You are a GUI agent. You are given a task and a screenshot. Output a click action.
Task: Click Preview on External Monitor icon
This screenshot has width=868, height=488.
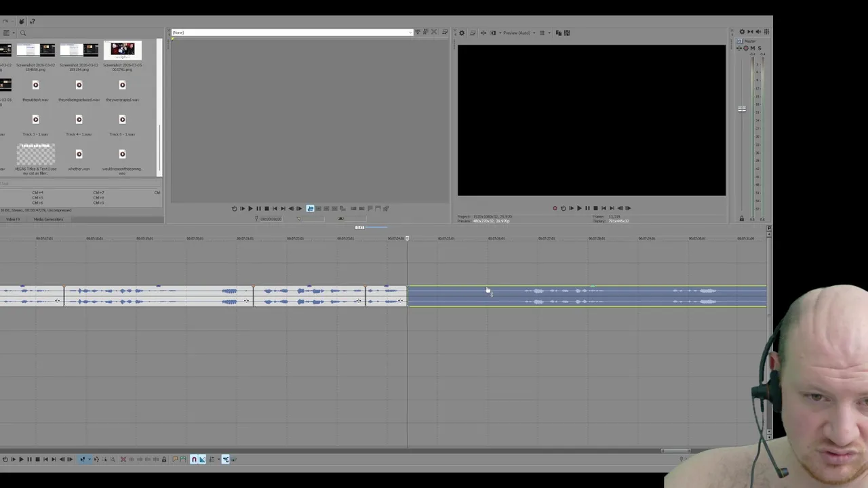pyautogui.click(x=473, y=33)
